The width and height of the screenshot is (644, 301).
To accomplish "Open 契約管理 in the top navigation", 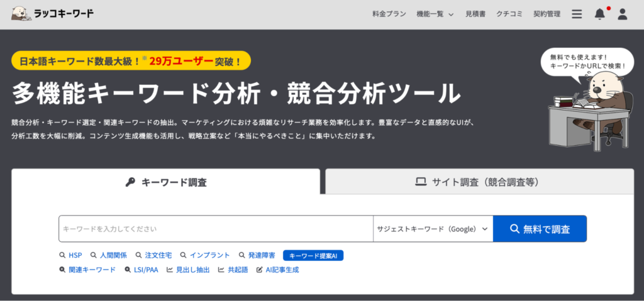I will click(x=545, y=14).
